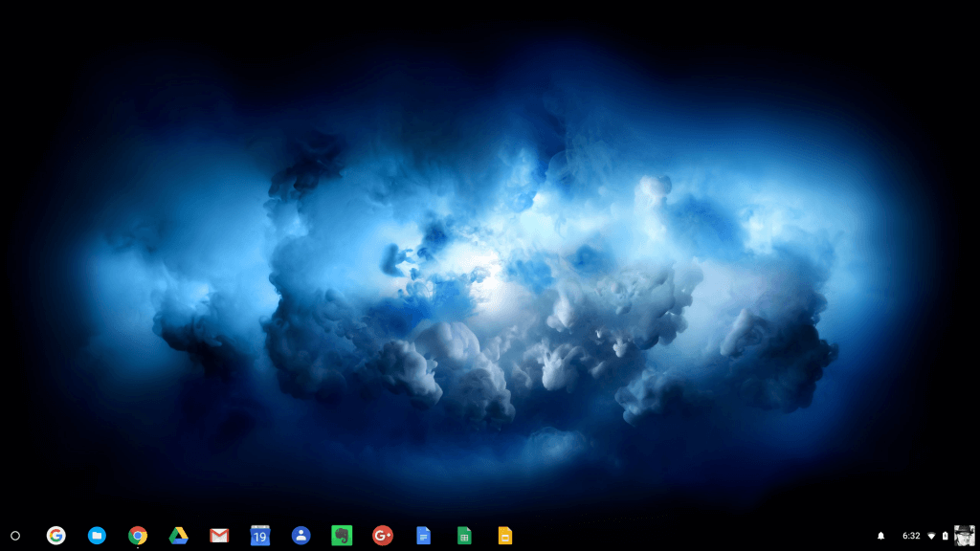The image size is (980, 551).
Task: Open Google+ from the shelf
Action: coord(383,536)
